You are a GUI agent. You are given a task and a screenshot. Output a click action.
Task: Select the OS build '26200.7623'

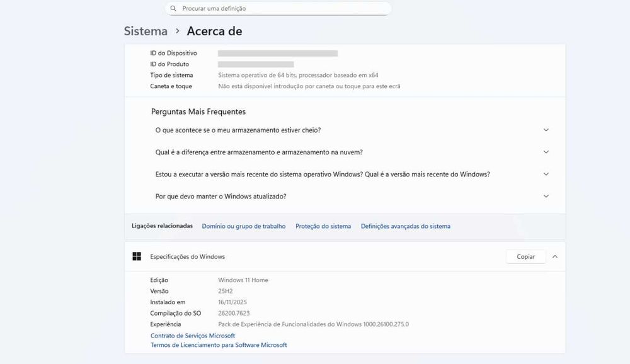click(234, 313)
